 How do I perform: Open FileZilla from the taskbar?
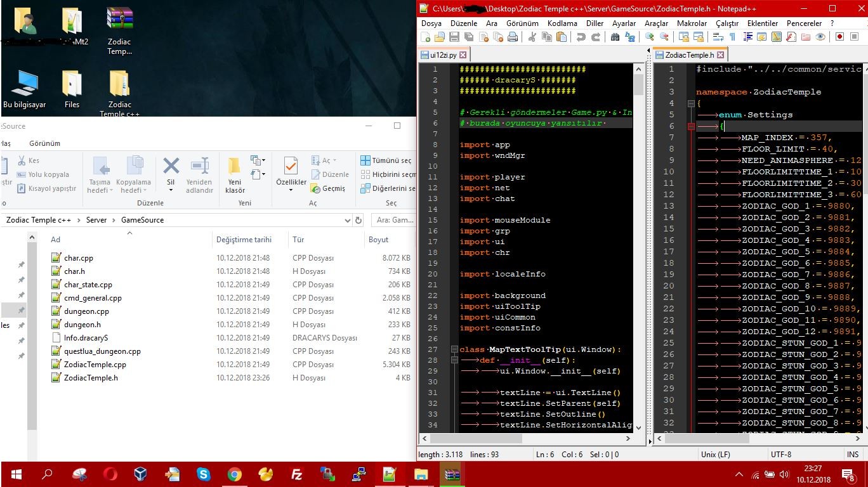coord(296,474)
